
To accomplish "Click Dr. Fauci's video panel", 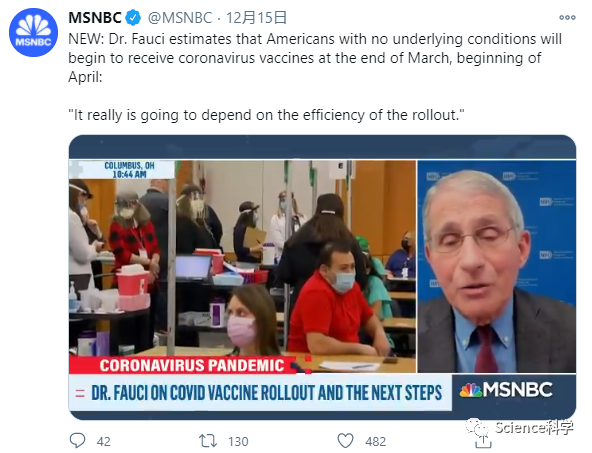I will point(496,267).
